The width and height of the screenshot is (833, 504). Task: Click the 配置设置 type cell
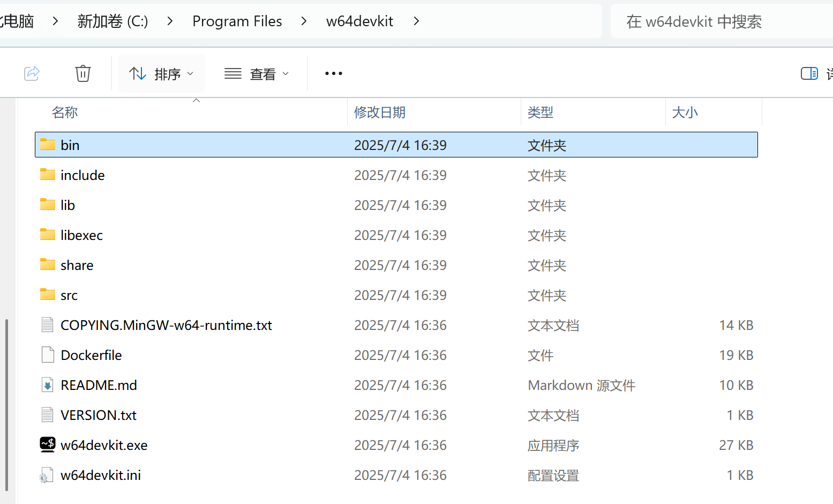(x=553, y=476)
